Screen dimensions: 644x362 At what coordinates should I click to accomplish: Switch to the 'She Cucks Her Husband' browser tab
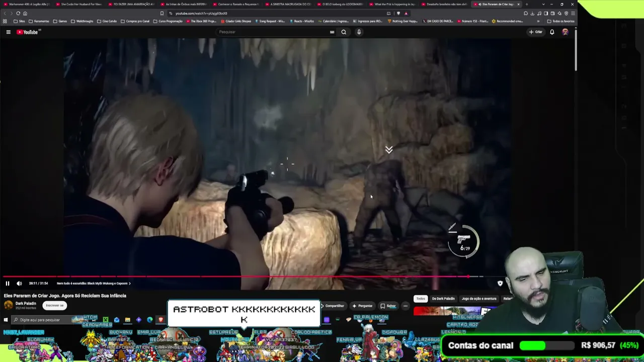coord(79,4)
